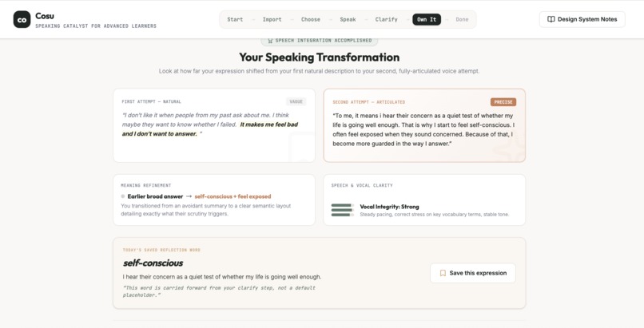This screenshot has width=644, height=328.
Task: Go to the Import step
Action: click(x=272, y=19)
